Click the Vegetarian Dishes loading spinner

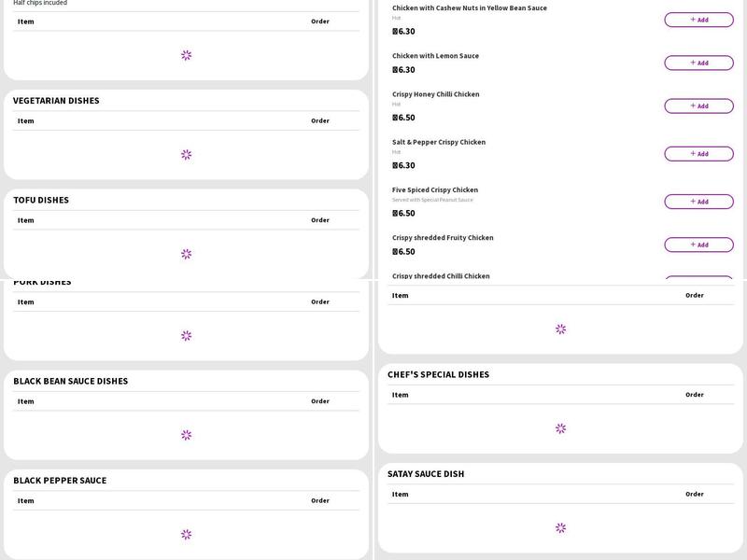[x=186, y=155]
